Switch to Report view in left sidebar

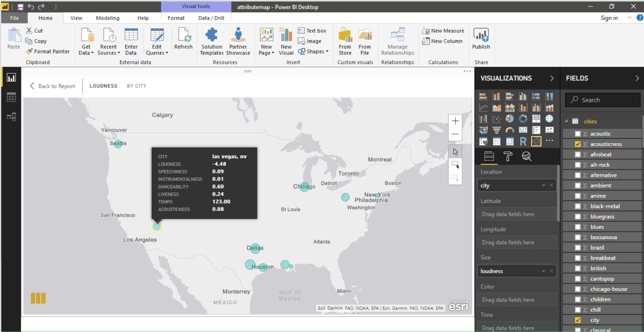[x=11, y=77]
